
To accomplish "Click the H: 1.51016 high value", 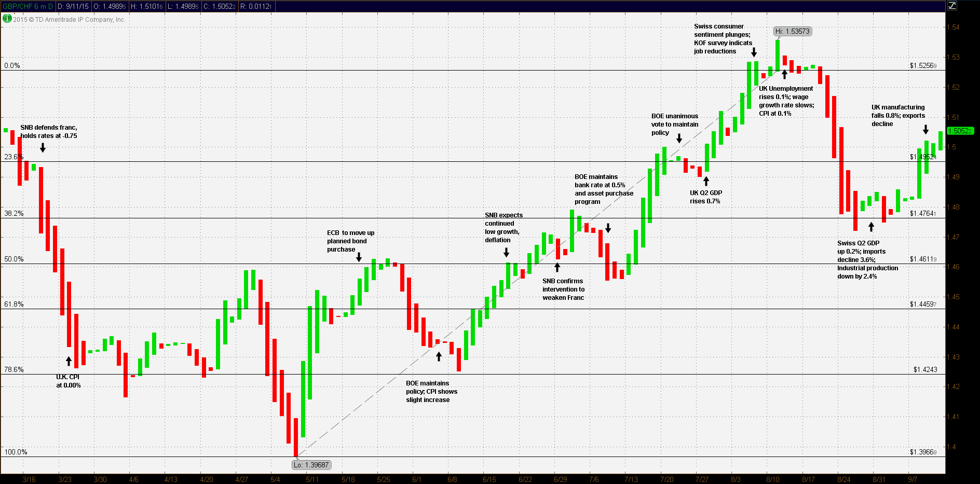I will click(x=147, y=6).
